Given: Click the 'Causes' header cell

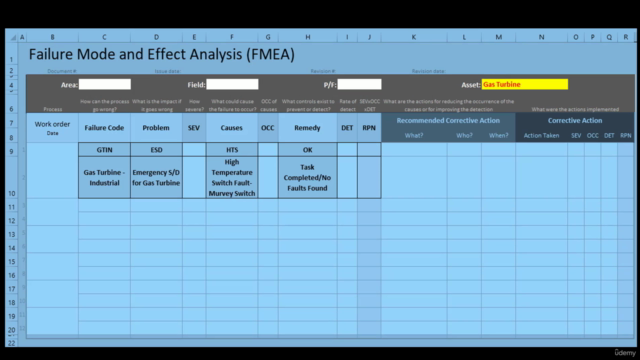Looking at the screenshot, I should [x=231, y=128].
